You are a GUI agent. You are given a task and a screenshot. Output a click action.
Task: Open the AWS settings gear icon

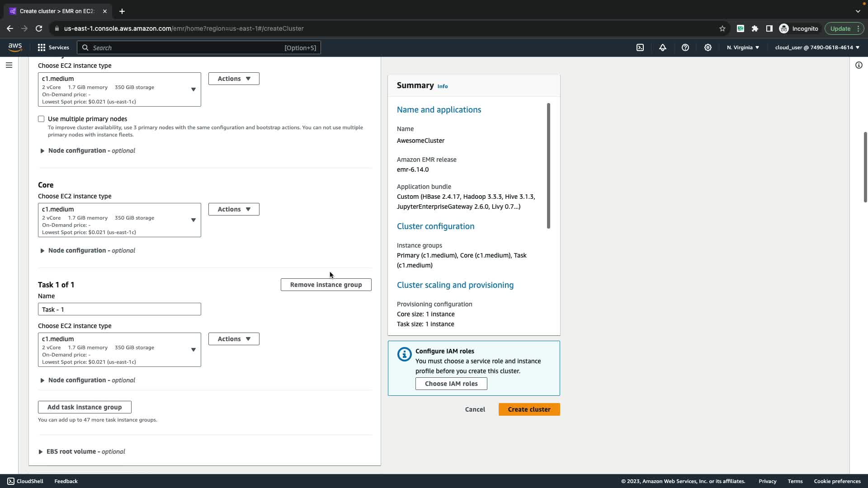click(x=708, y=47)
